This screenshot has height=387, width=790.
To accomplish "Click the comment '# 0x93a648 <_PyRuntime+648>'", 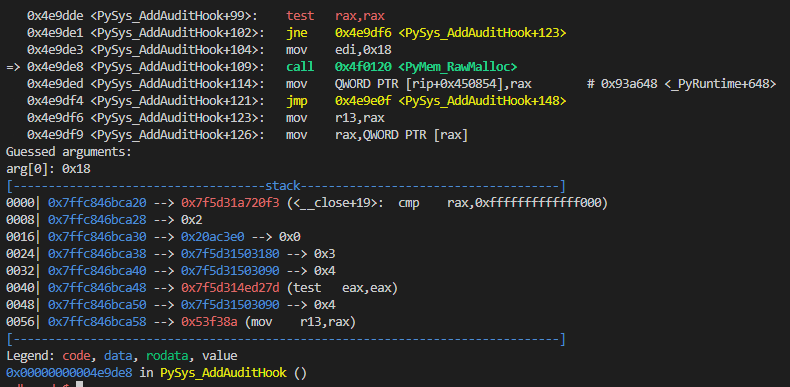I will pyautogui.click(x=682, y=84).
